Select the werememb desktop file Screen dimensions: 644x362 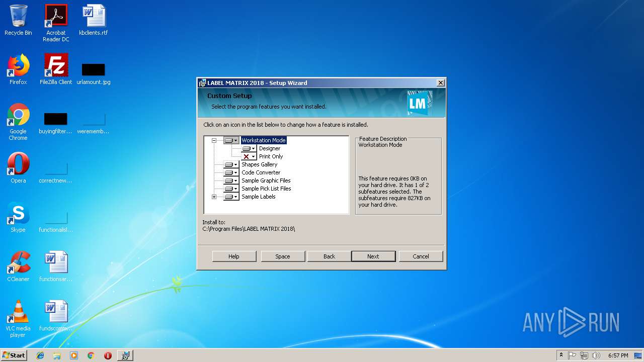[x=93, y=124]
